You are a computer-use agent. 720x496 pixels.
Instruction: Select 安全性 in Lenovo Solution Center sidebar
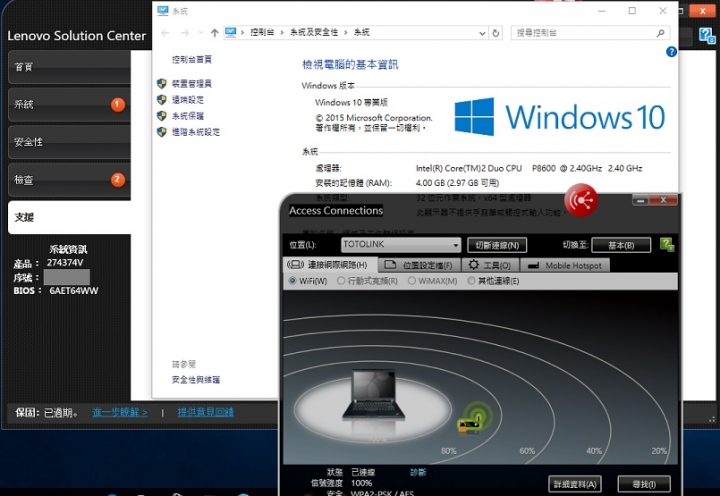click(x=69, y=142)
